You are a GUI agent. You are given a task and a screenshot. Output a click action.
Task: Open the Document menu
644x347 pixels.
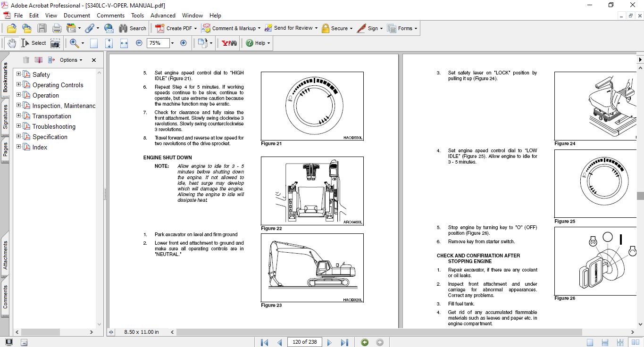point(77,16)
